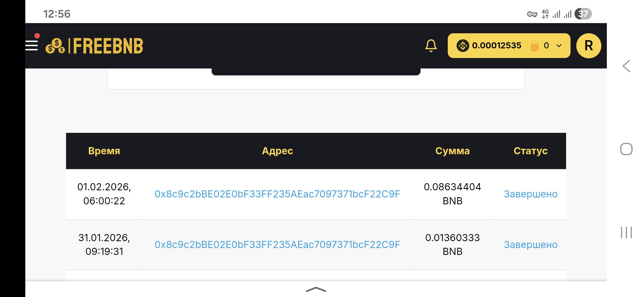Tap the Android home button

click(x=626, y=149)
